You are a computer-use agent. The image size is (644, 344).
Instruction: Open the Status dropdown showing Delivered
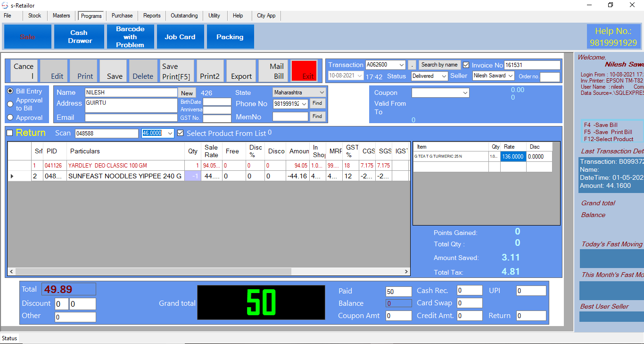coord(443,76)
